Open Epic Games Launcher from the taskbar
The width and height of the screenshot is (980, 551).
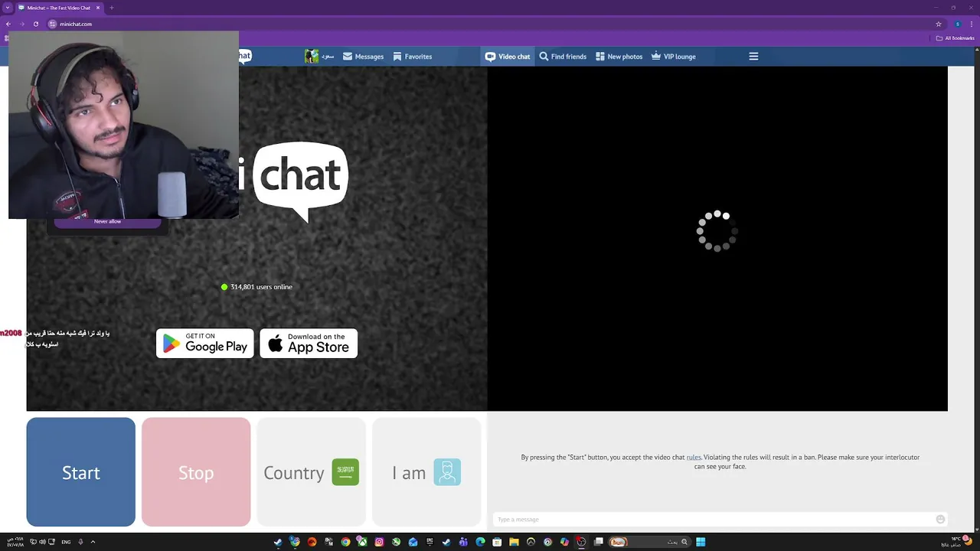pos(430,542)
